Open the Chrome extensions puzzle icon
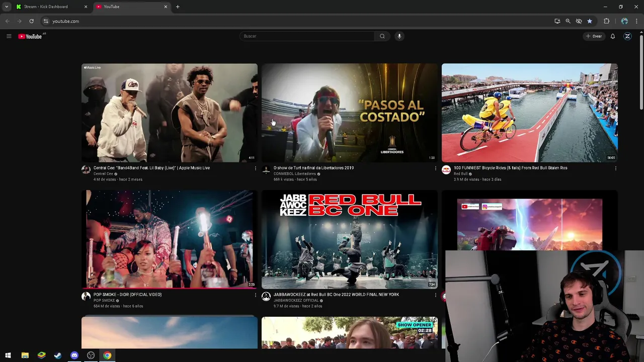 (x=606, y=21)
